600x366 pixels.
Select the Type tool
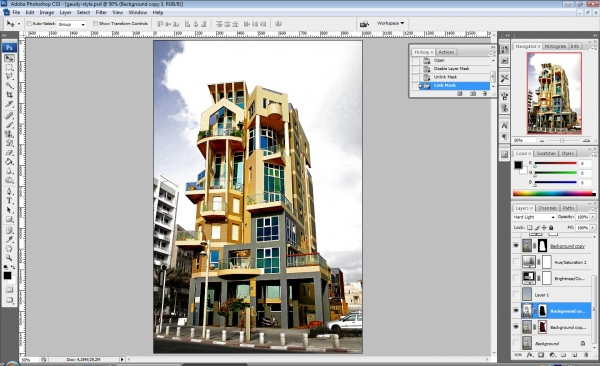coord(9,200)
